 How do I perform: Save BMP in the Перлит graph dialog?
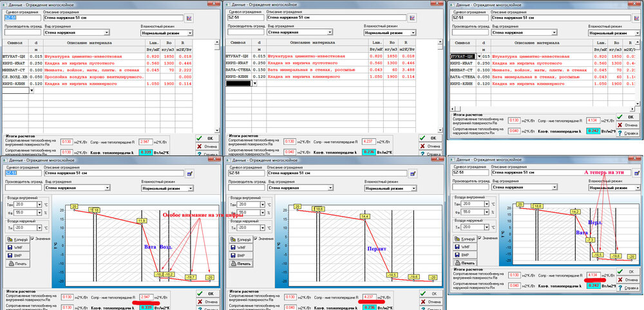242,255
